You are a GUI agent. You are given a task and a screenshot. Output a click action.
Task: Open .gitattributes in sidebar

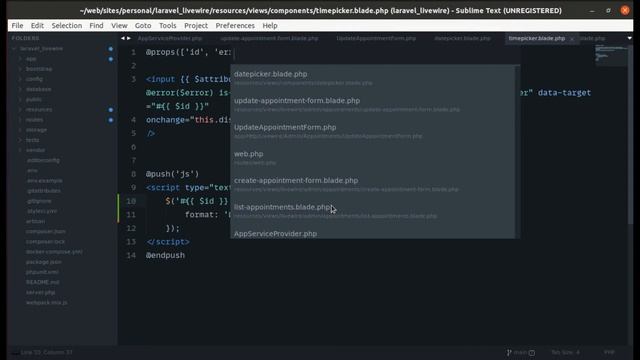point(43,191)
